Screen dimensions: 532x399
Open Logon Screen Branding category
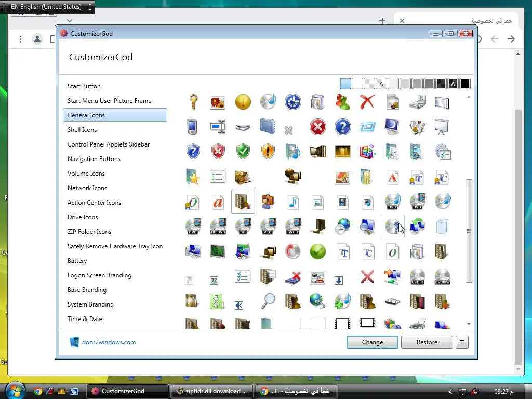pos(99,275)
